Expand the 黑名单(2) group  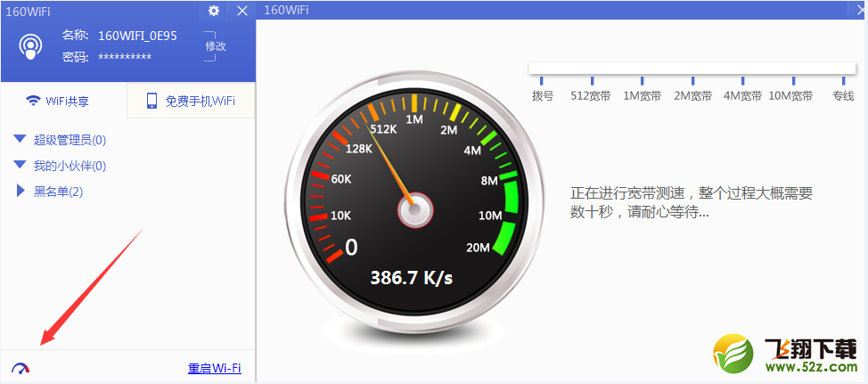pos(21,191)
